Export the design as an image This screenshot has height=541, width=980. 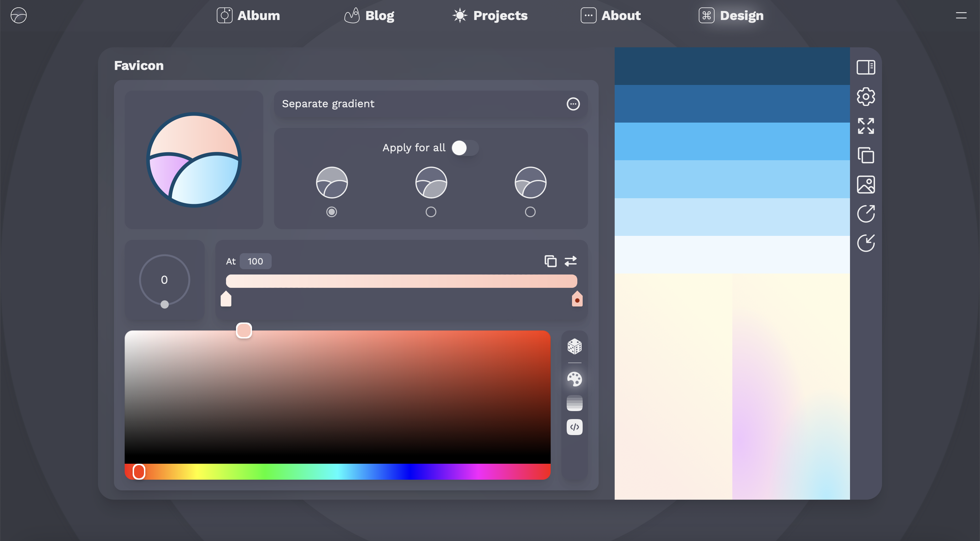pyautogui.click(x=866, y=185)
